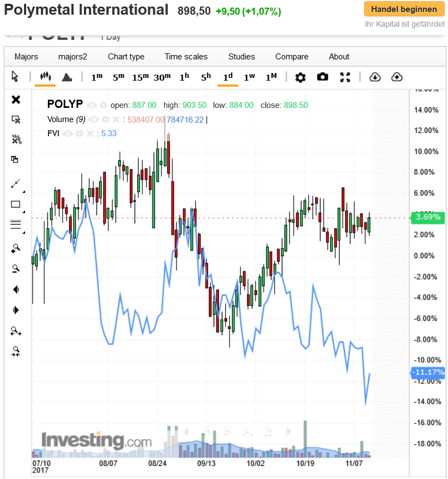Viewport: 448px width, 479px height.
Task: Set the 30 minute timeframe
Action: [162, 77]
